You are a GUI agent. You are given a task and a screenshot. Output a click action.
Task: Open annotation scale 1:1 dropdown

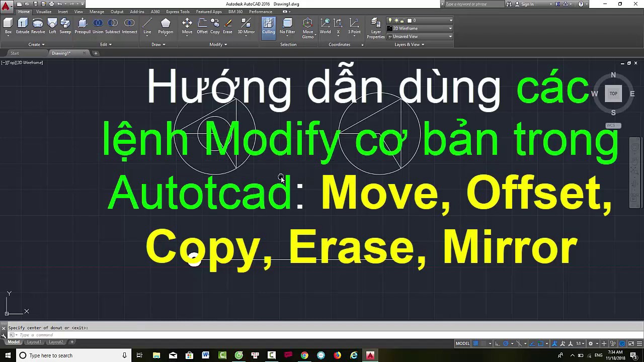pos(580,343)
